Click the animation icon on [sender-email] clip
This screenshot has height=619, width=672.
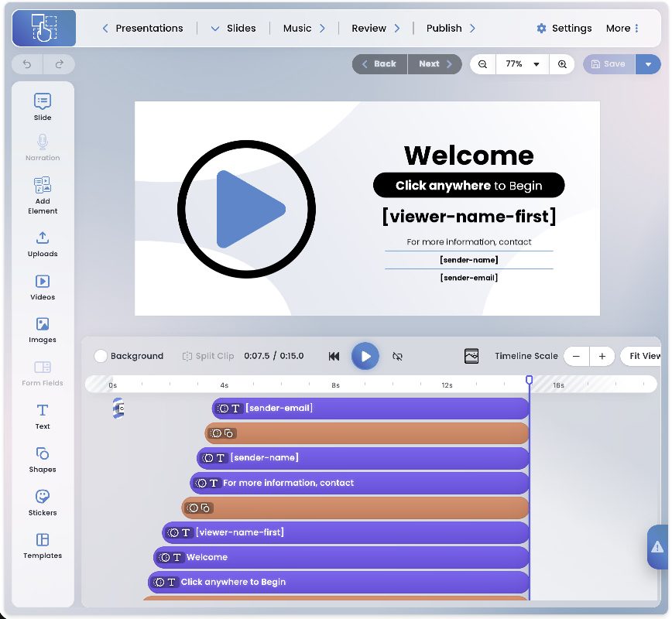(x=223, y=409)
